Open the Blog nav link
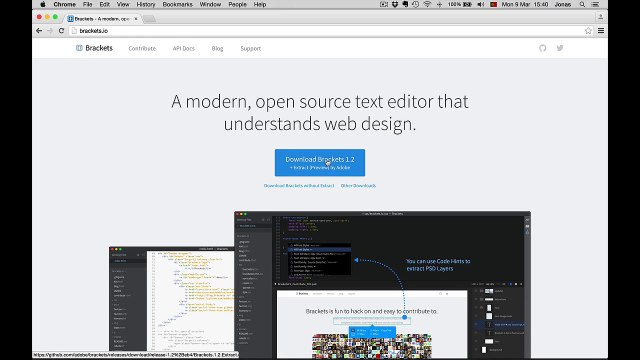640x360 pixels. 218,49
